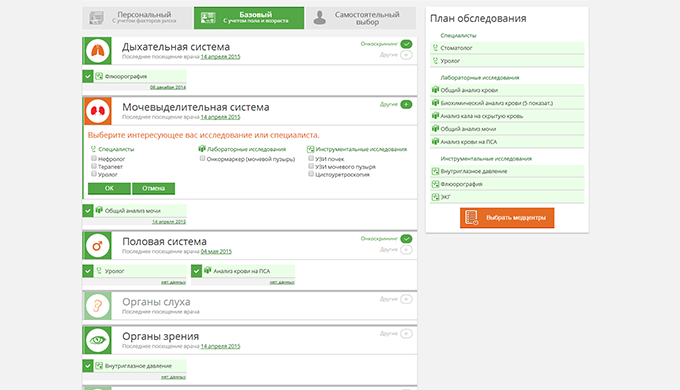The height and width of the screenshot is (390, 680).
Task: Click the person silhouette icon on Самостоятельный выбор
Action: click(320, 18)
